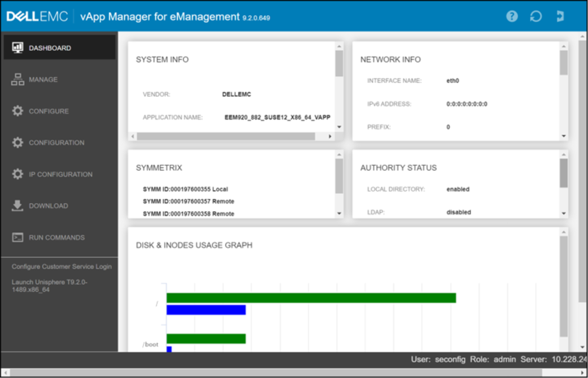Click Disk & Inodes graph scroll up arrow
The width and height of the screenshot is (588, 378).
[x=563, y=232]
